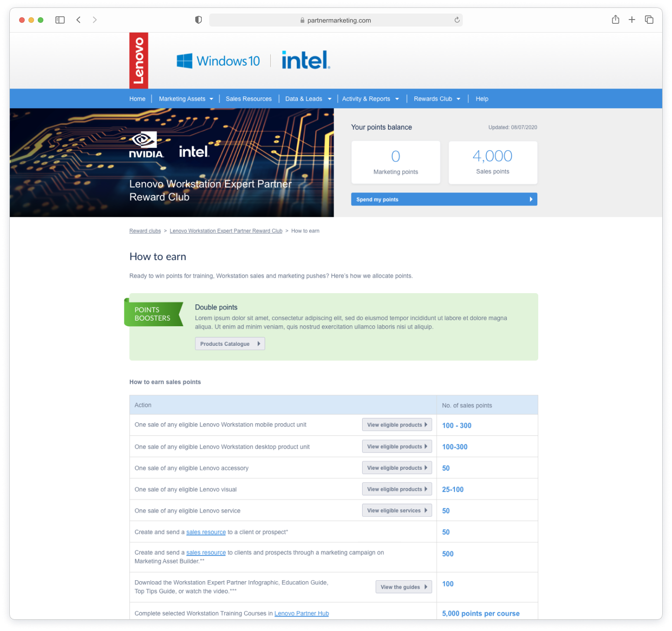Open a new tab with the plus icon
672x631 pixels.
click(x=631, y=20)
